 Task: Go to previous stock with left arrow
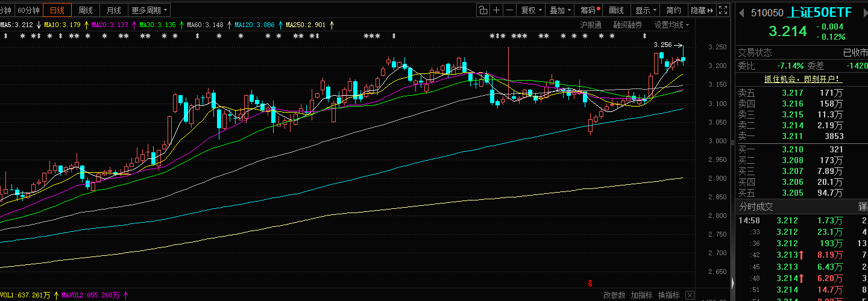[741, 12]
